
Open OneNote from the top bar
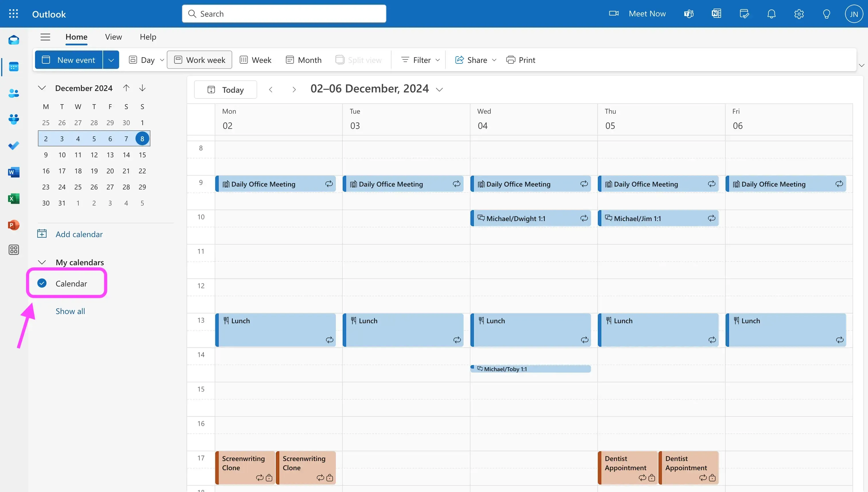pyautogui.click(x=716, y=13)
